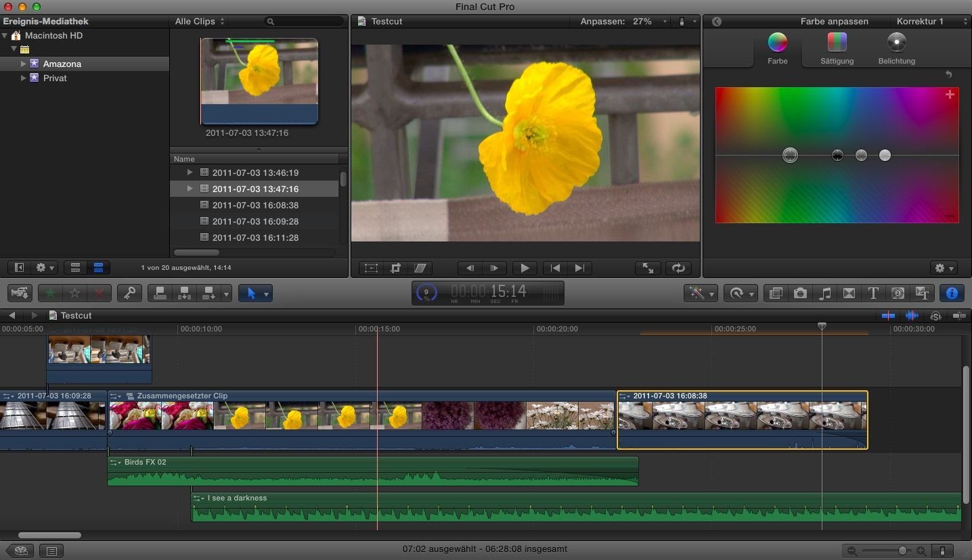Hide the event library sidebar

coord(19,267)
